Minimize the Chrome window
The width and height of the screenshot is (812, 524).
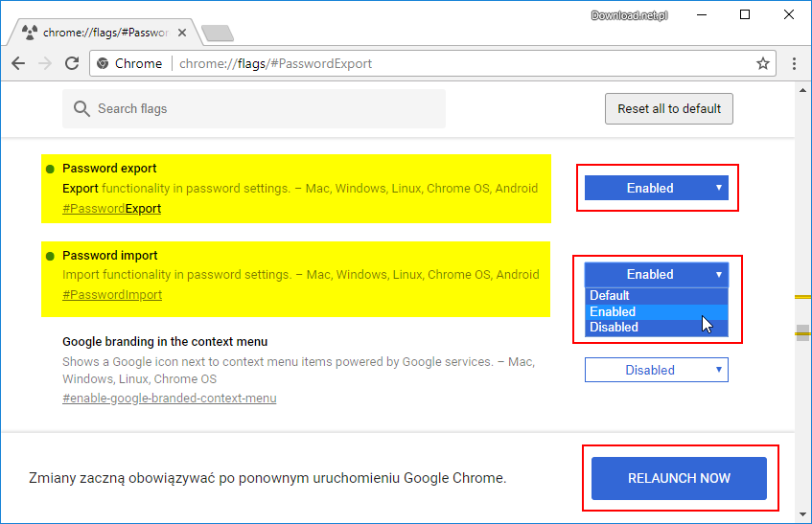pyautogui.click(x=702, y=14)
